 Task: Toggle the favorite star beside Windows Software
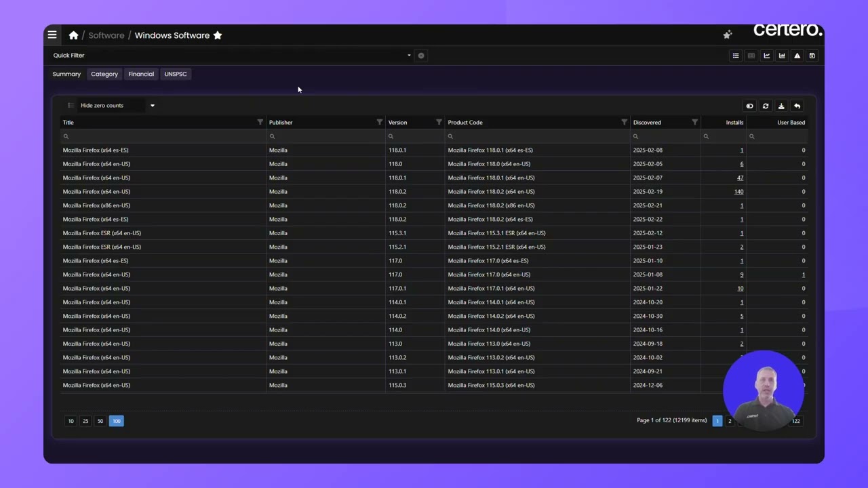point(218,35)
